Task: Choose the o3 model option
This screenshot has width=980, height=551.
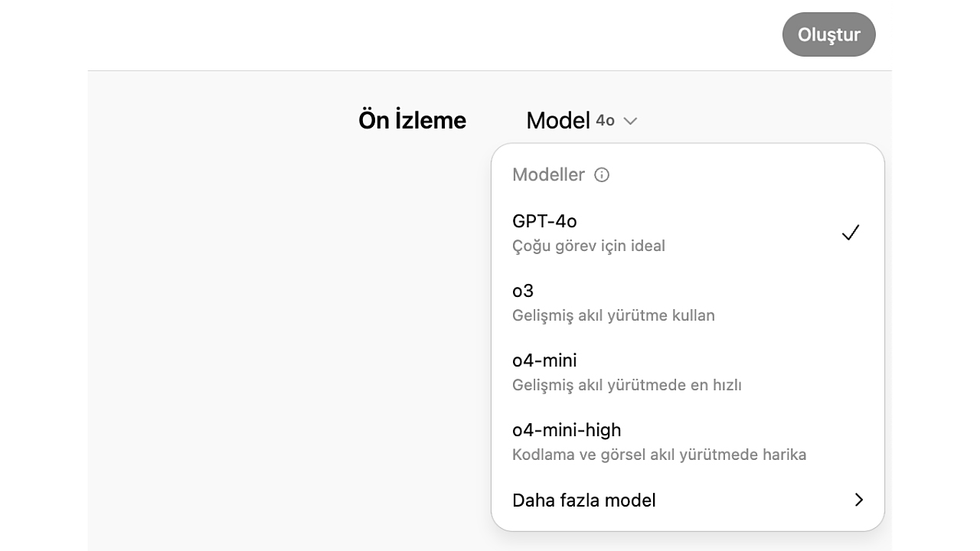Action: (688, 302)
